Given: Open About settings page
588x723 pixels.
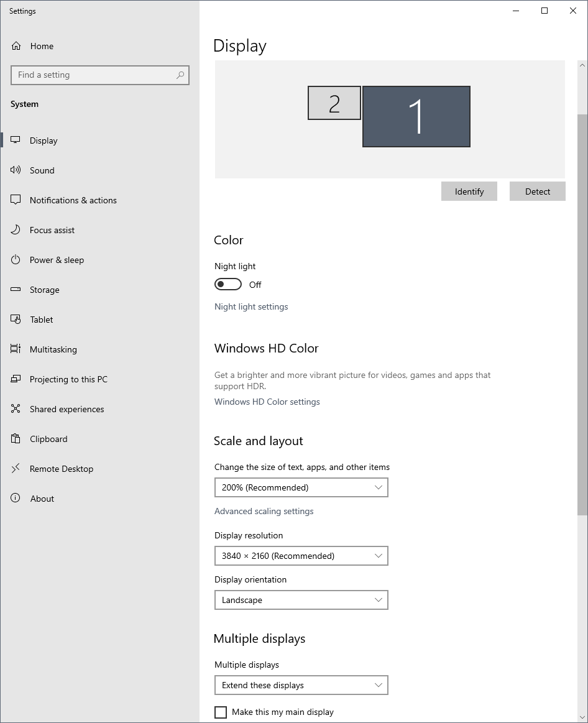Looking at the screenshot, I should 99,499.
